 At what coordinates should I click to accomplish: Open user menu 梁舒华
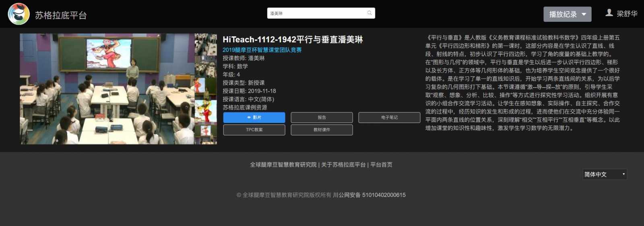click(x=627, y=14)
